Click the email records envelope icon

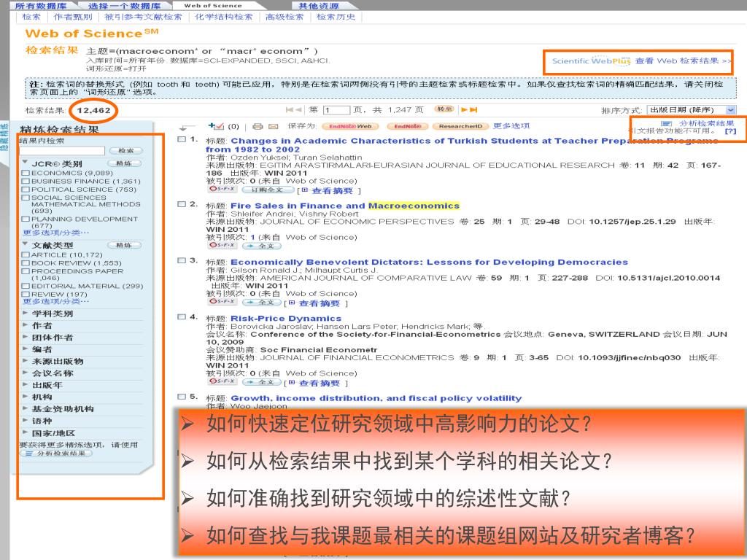tap(273, 126)
